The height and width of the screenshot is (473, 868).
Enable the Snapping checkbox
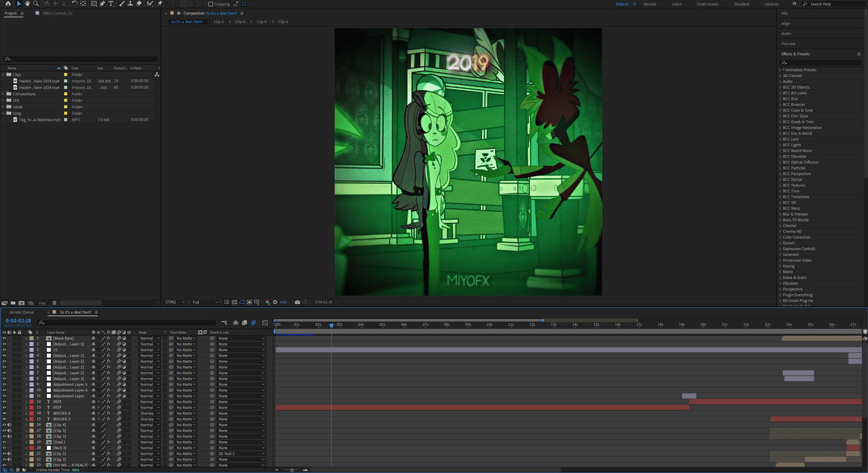(x=211, y=4)
